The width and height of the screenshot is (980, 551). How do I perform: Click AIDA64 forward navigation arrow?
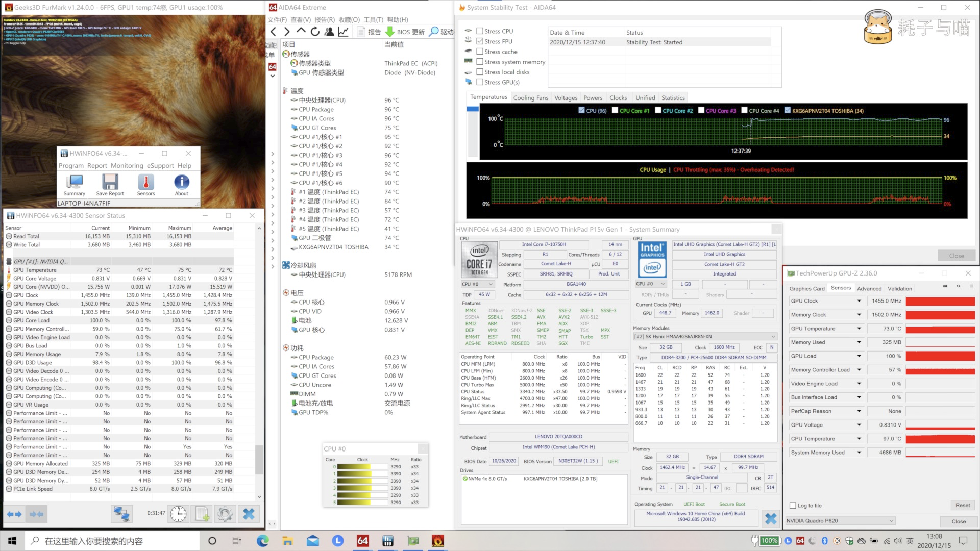[287, 32]
